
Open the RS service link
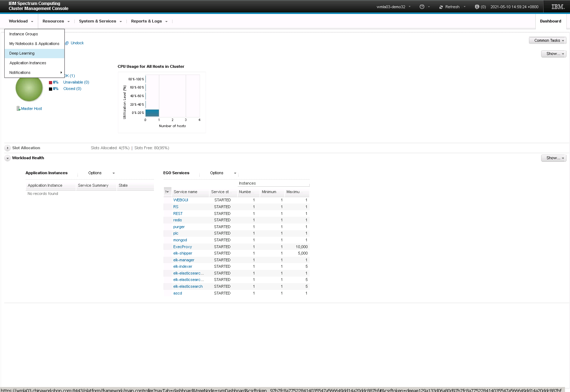[x=176, y=207]
